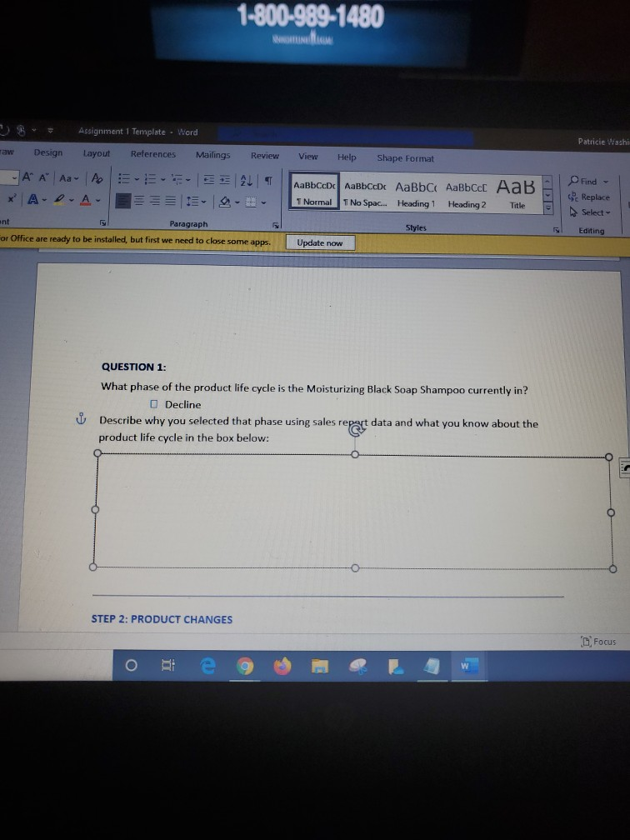
Task: Expand the numbering dropdown arrow
Action: tap(162, 179)
